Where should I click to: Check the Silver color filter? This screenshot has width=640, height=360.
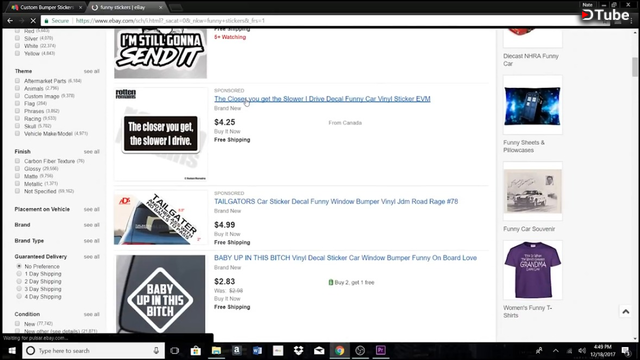[x=17, y=38]
